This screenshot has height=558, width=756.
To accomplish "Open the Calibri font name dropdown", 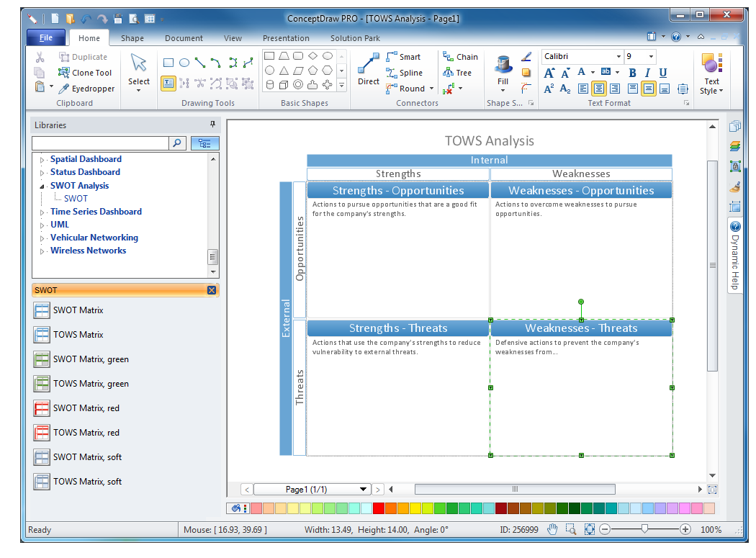I will (618, 57).
